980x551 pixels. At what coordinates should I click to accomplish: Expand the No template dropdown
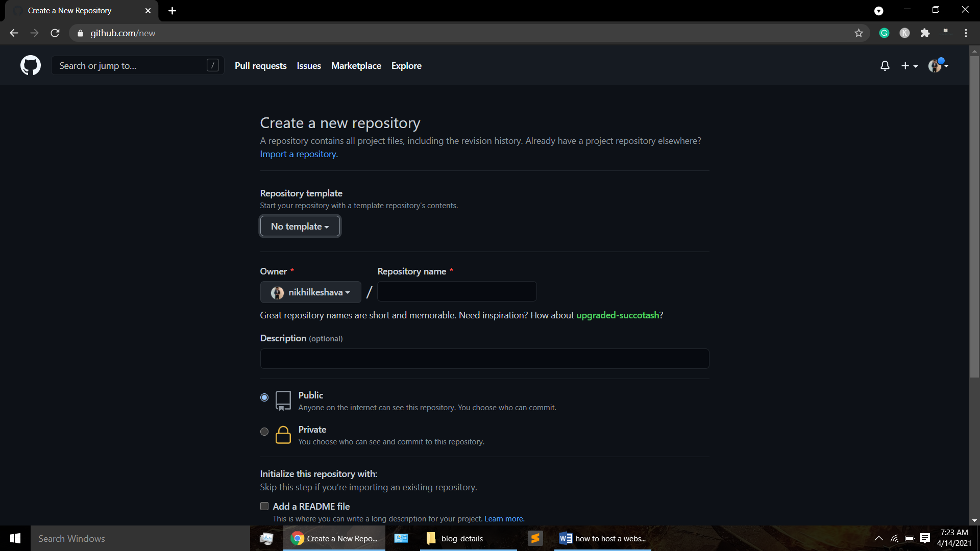click(x=300, y=226)
